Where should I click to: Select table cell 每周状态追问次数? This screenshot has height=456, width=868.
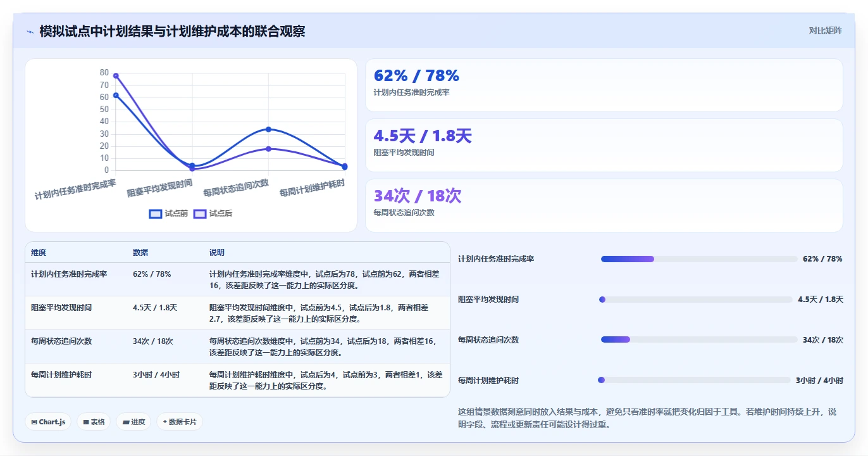[61, 341]
